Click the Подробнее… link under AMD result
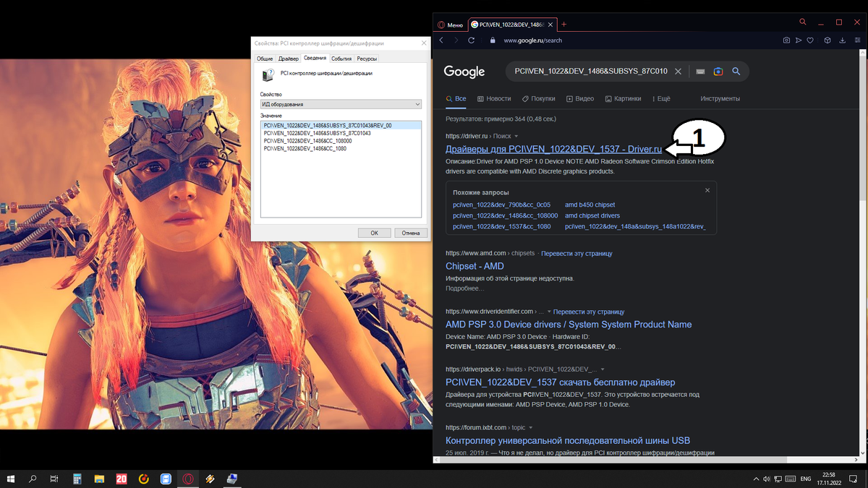Viewport: 868px width, 488px height. [x=464, y=288]
